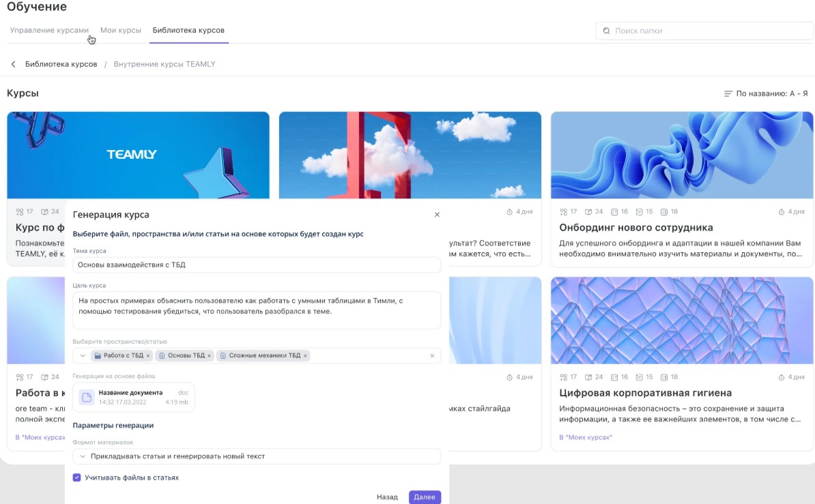Switch to the Мои курсы tab

coord(121,31)
